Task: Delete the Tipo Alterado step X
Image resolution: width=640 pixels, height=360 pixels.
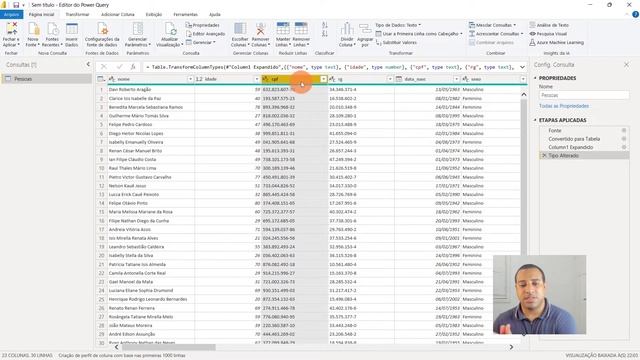Action: pos(544,156)
